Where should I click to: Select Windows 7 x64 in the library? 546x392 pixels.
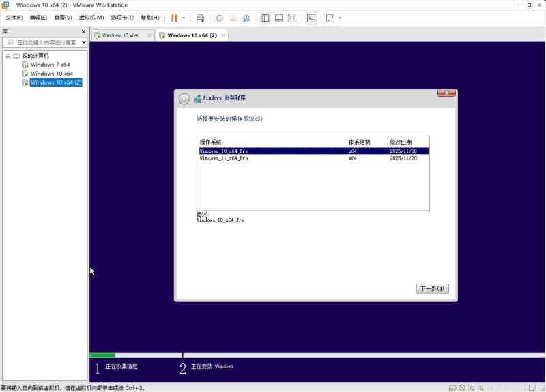coord(50,65)
